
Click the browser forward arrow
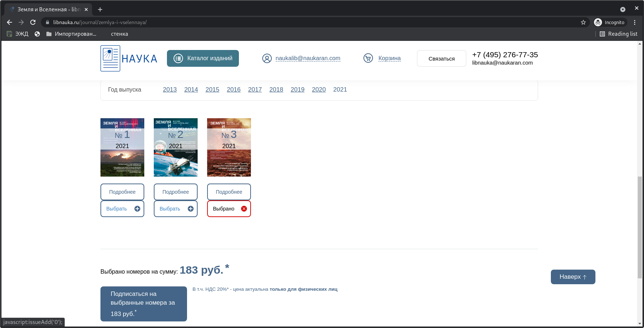tap(21, 22)
